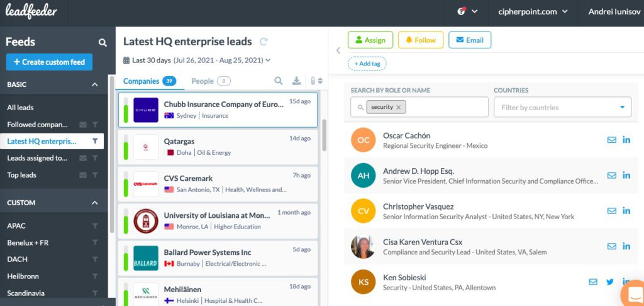Change lead sorting with thermometer icon

click(x=316, y=81)
